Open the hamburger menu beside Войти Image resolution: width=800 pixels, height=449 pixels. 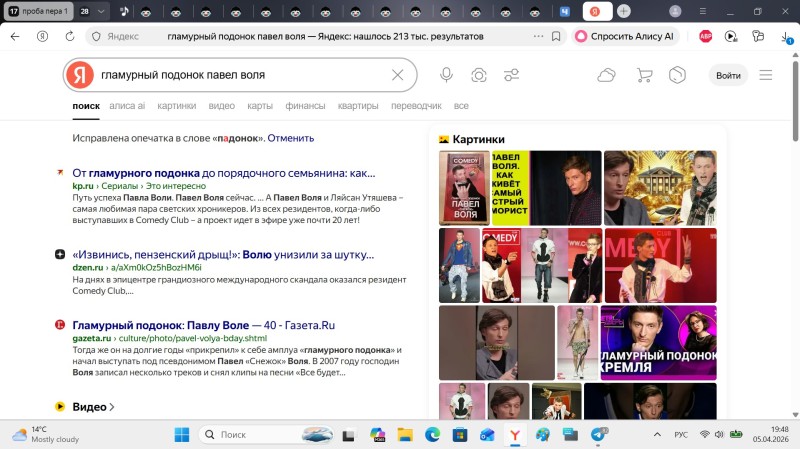(766, 75)
